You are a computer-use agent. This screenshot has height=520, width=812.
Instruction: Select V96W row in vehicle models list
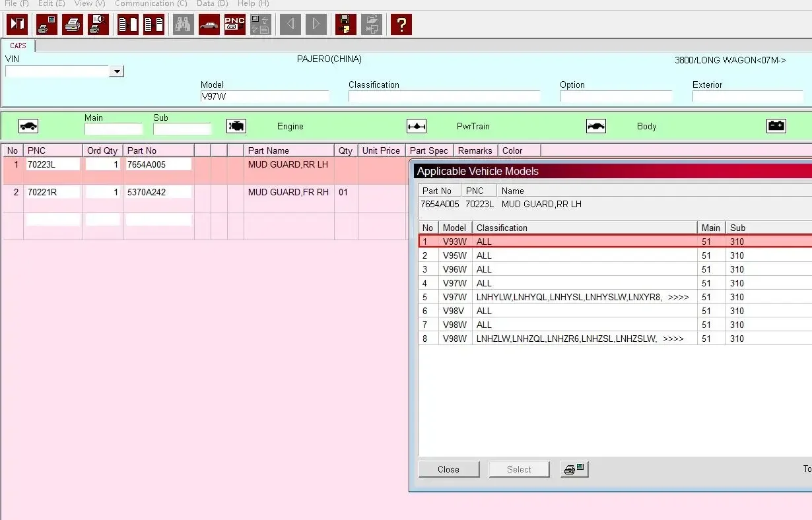[x=615, y=269]
